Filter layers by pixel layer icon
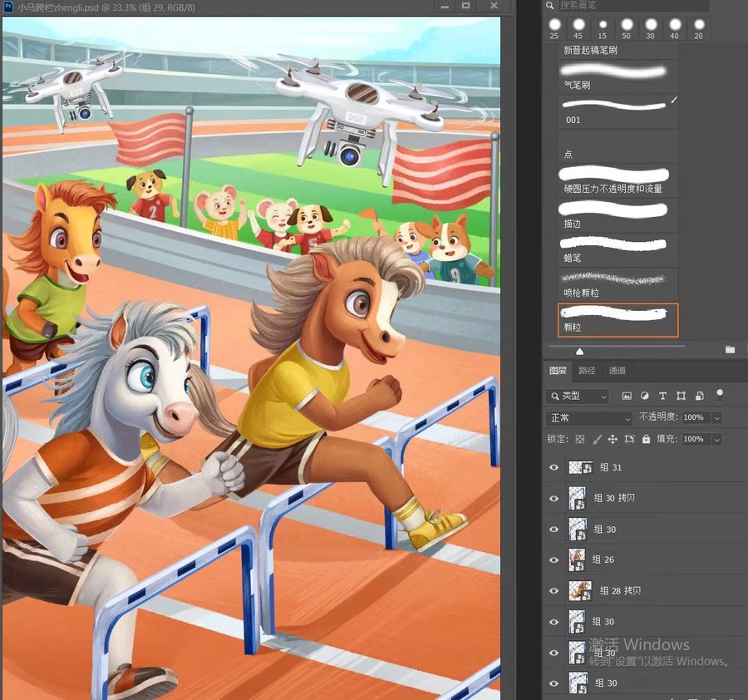Image resolution: width=748 pixels, height=700 pixels. 627,396
